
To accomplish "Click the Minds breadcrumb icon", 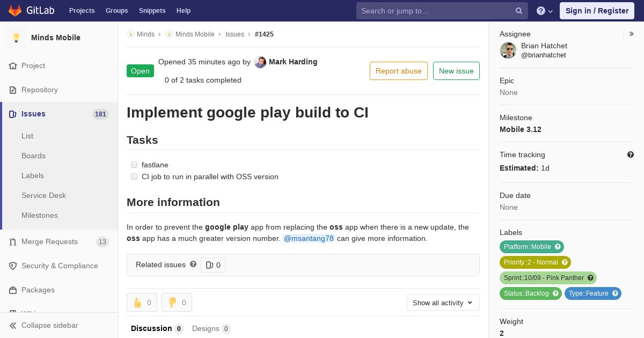I will click(x=130, y=34).
